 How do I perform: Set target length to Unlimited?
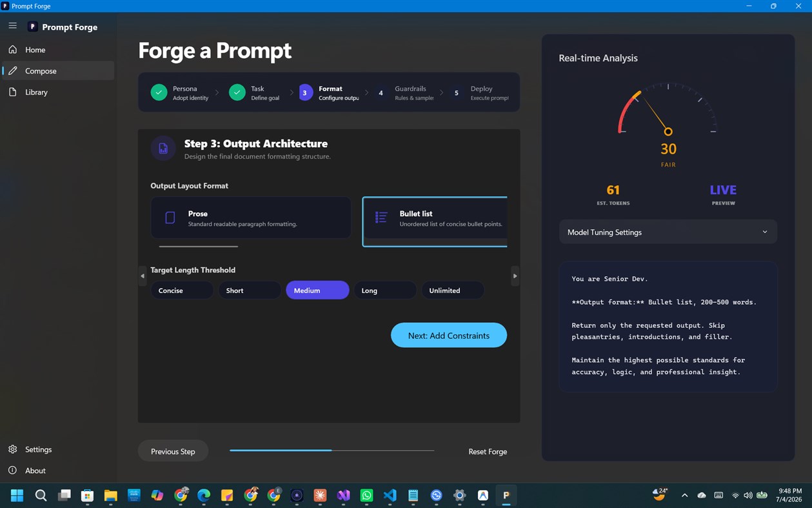click(453, 290)
